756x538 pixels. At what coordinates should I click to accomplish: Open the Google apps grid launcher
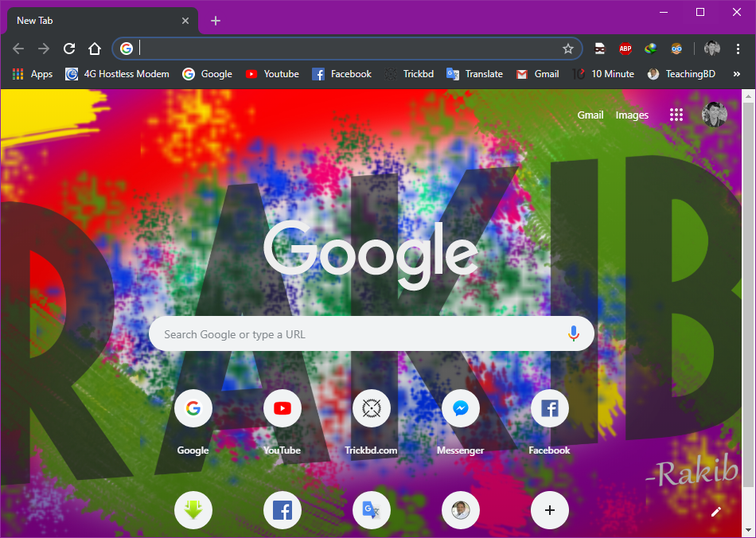coord(676,115)
